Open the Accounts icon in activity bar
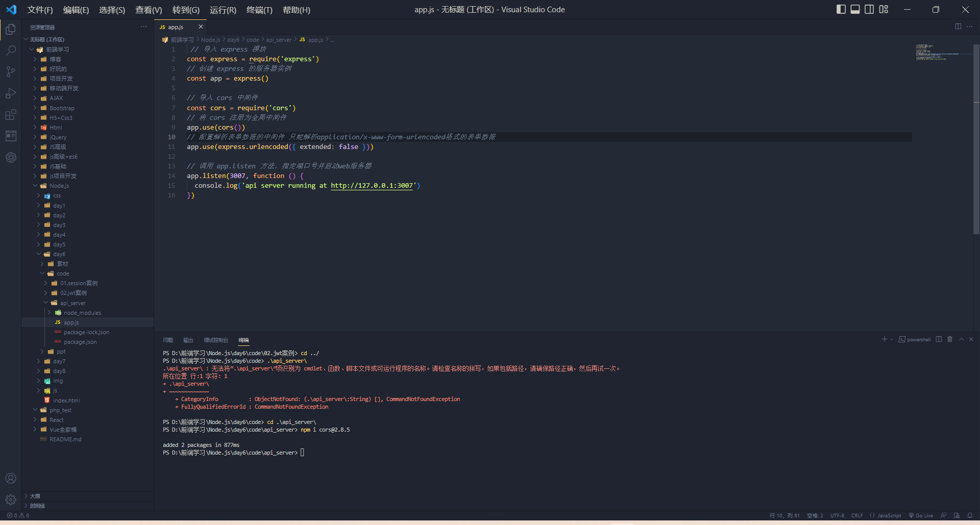980x525 pixels. pos(11,478)
